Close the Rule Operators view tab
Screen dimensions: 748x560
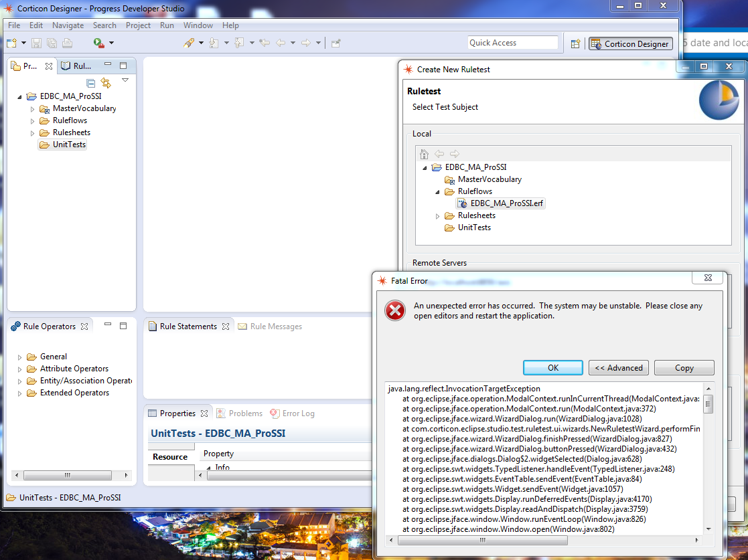84,326
